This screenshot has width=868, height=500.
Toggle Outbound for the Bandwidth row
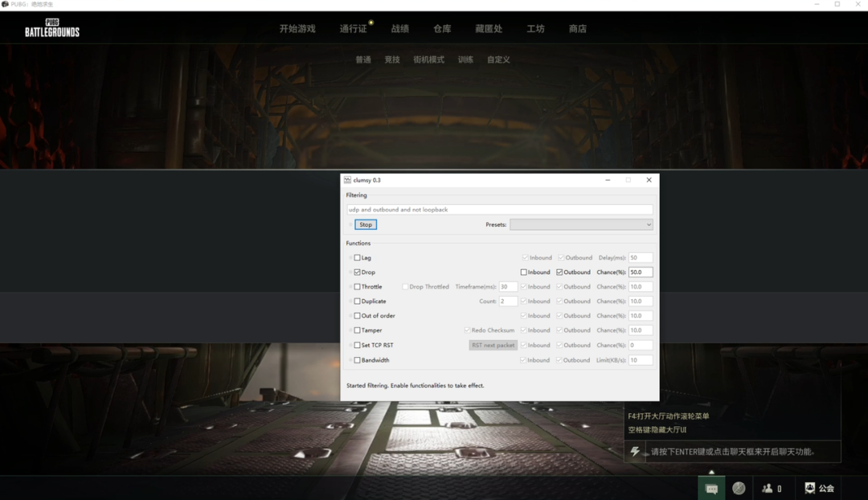pyautogui.click(x=559, y=360)
